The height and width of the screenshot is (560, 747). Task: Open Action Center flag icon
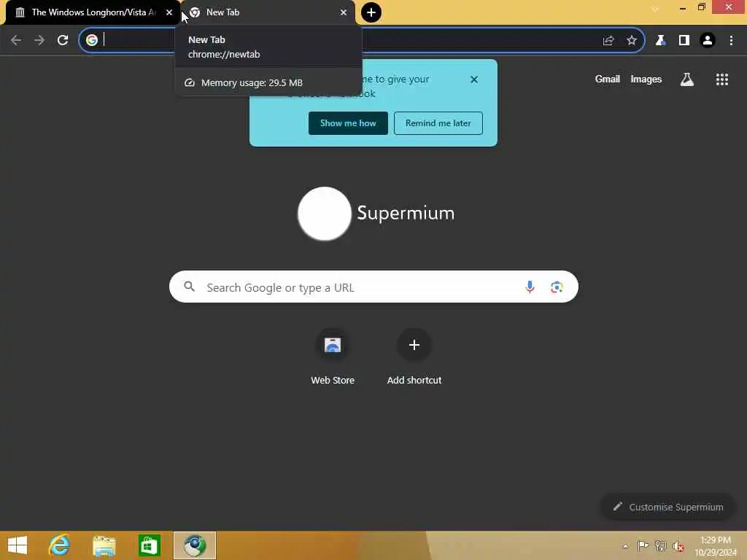tap(643, 545)
